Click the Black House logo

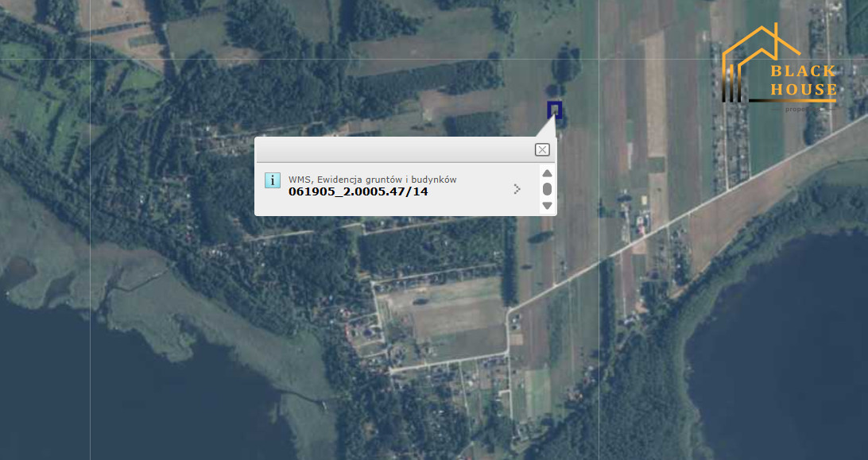click(780, 68)
